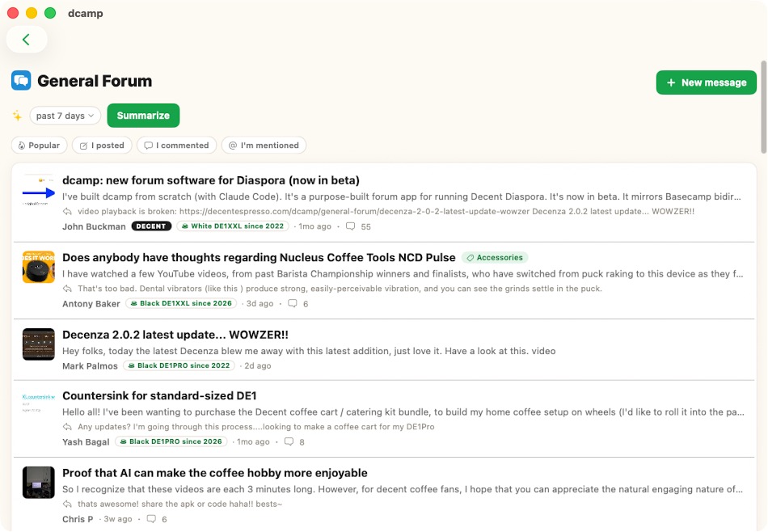Click the Black DE1PRO since 2022 badge
Viewport: 768px width, 532px height.
[179, 365]
